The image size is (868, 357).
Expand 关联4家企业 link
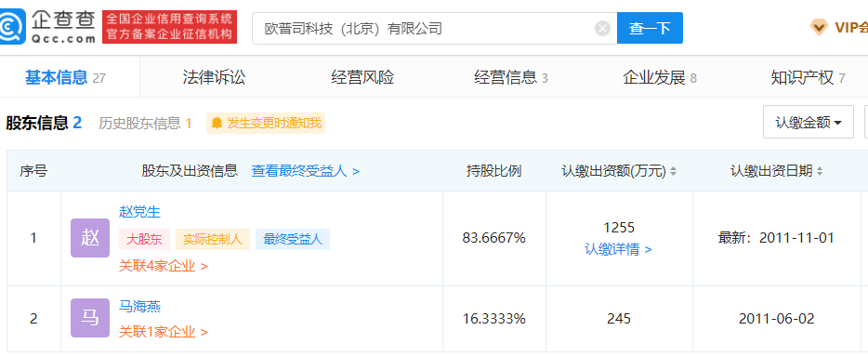[x=164, y=266]
